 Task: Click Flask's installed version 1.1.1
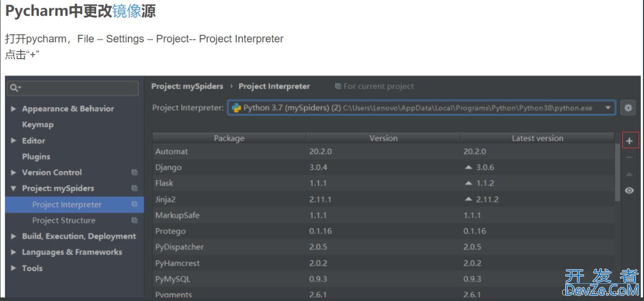[x=318, y=183]
